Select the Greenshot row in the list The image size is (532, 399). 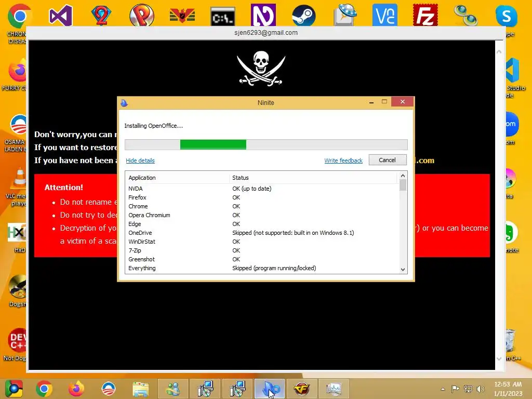click(x=262, y=259)
